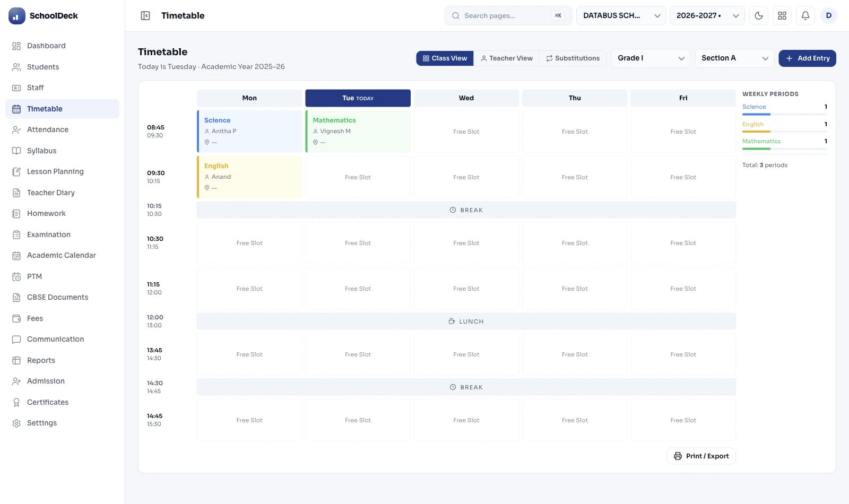849x504 pixels.
Task: Select the Thu column header
Action: tap(575, 98)
